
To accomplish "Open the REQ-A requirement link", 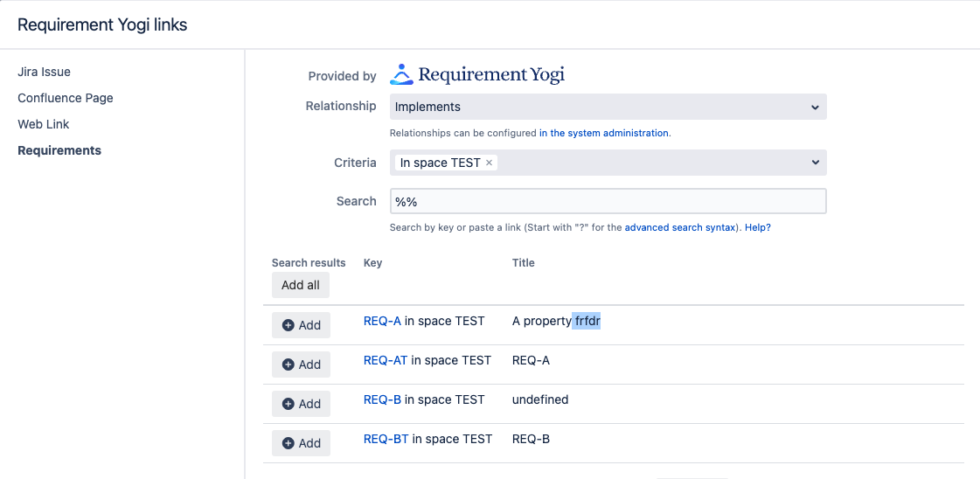I will coord(382,321).
